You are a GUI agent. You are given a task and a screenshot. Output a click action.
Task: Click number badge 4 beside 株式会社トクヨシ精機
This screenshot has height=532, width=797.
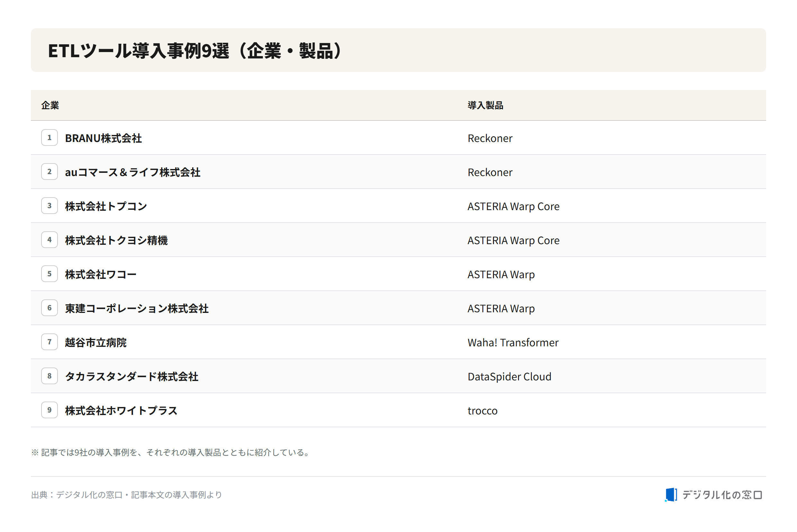[x=49, y=240]
